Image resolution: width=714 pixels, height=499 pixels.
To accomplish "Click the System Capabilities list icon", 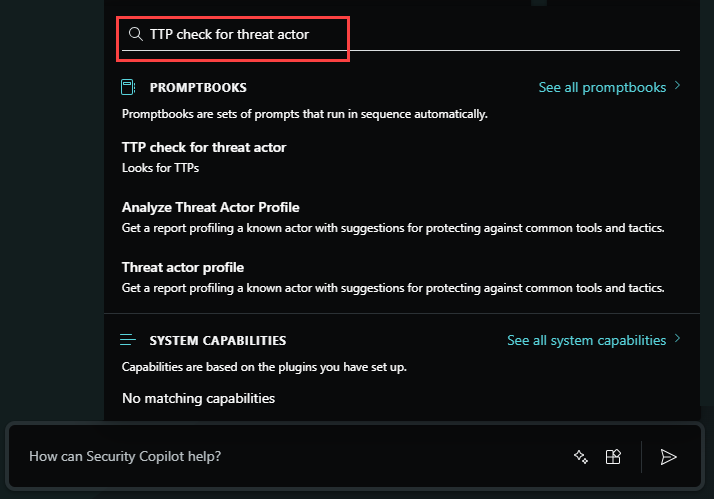I will click(128, 340).
